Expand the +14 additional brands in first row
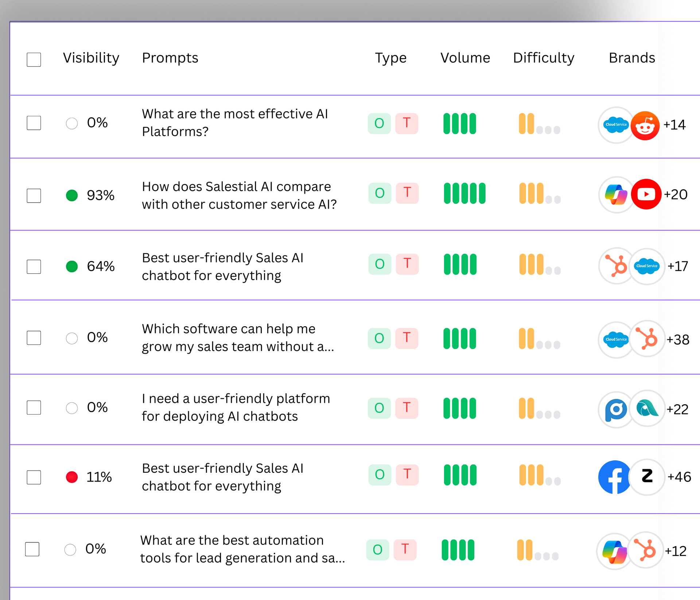This screenshot has width=700, height=600. pos(674,125)
